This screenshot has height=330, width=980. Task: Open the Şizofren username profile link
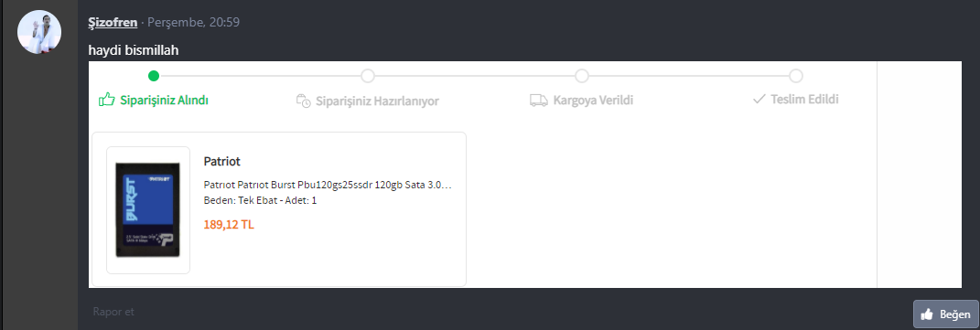pos(113,23)
